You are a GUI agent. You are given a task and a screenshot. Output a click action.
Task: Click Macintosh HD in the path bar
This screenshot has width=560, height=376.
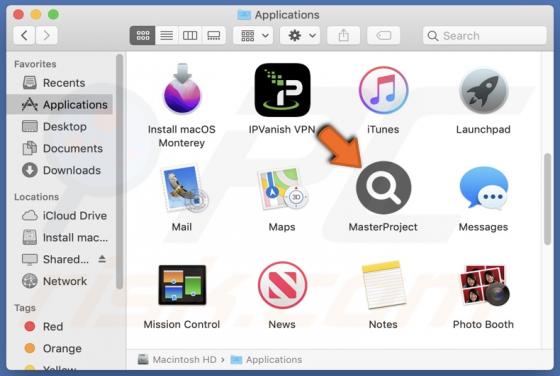[178, 359]
